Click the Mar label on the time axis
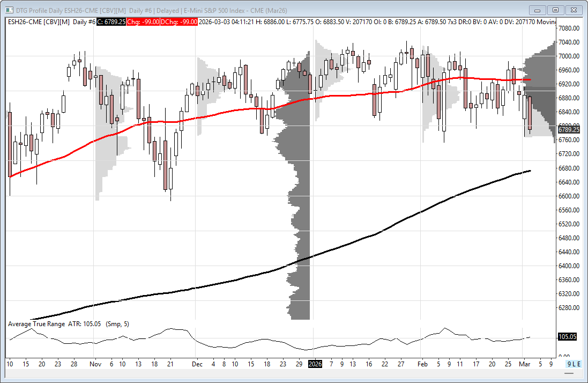Image resolution: width=588 pixels, height=383 pixels. pos(524,364)
